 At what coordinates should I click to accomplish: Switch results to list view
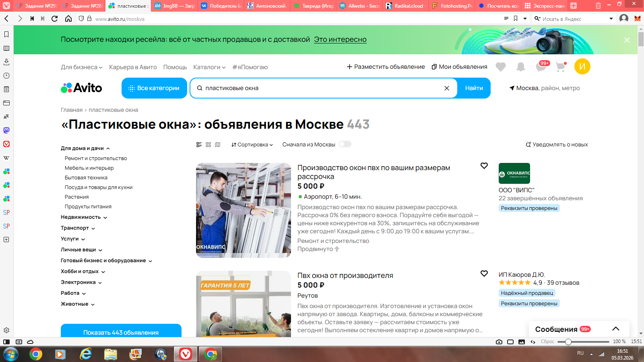point(199,144)
